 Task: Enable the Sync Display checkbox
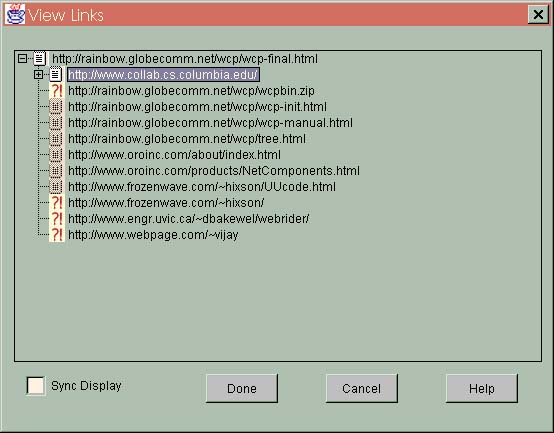(x=36, y=386)
